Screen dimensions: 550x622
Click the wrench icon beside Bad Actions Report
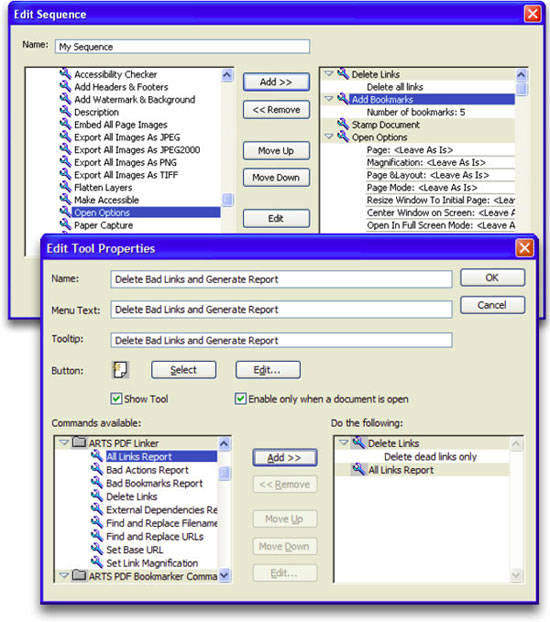point(97,469)
